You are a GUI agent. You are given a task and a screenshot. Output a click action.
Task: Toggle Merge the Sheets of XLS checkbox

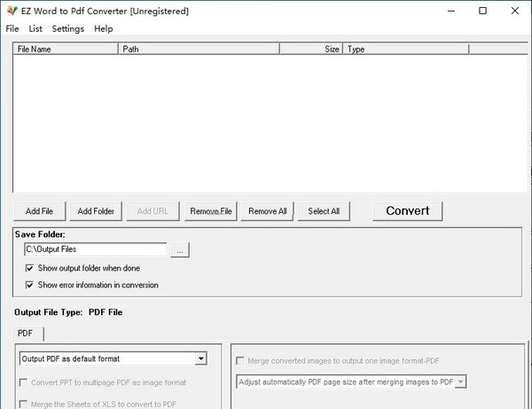point(98,405)
